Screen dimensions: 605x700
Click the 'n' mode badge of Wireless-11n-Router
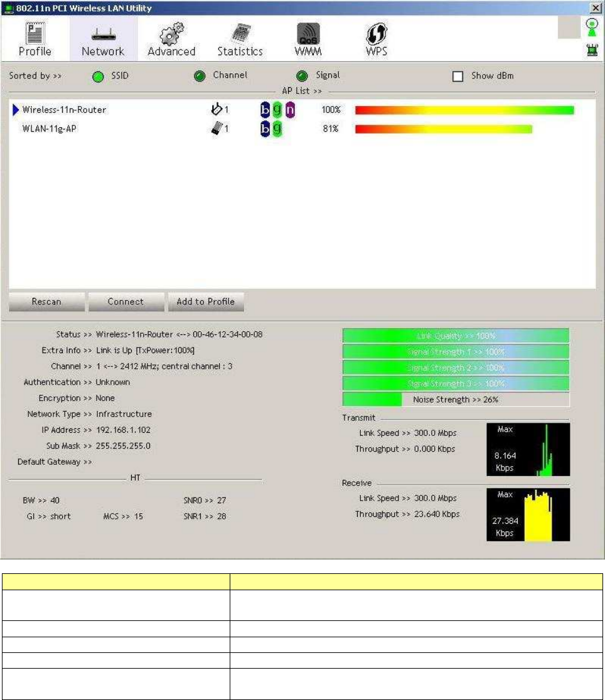coord(290,110)
